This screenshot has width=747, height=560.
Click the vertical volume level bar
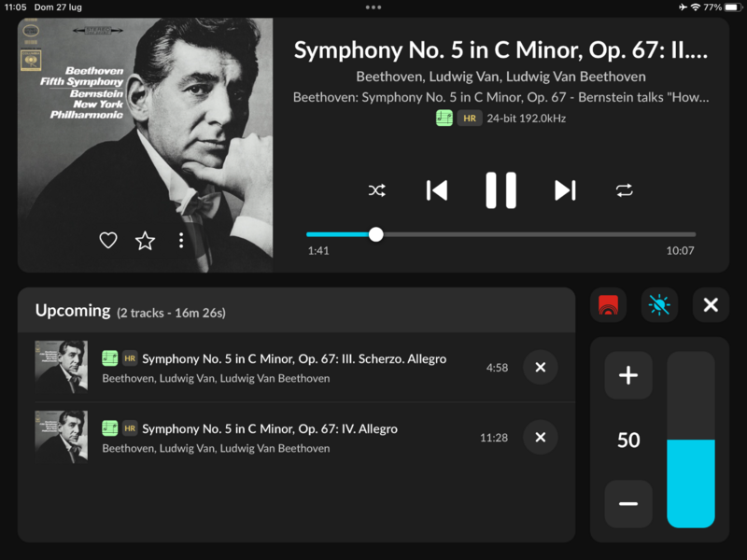[x=690, y=440]
